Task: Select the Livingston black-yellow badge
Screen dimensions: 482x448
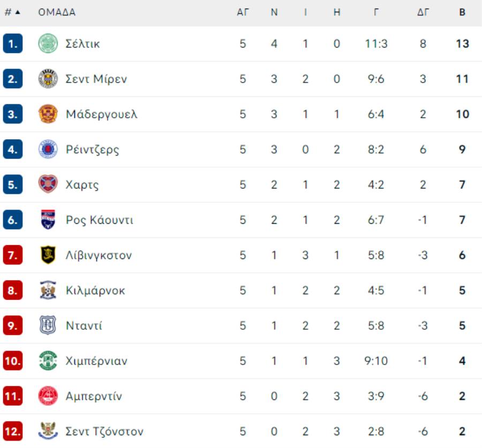Action: (48, 255)
